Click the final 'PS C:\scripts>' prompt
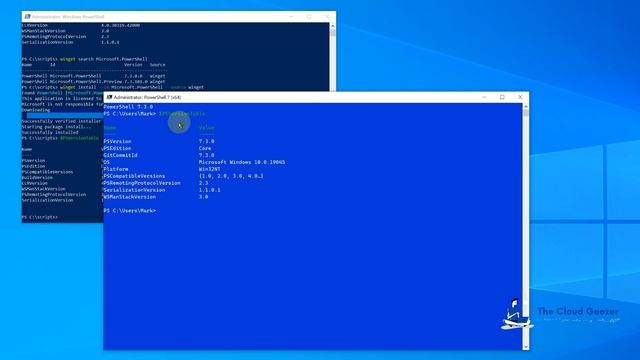Image resolution: width=640 pixels, height=360 pixels. coord(40,218)
